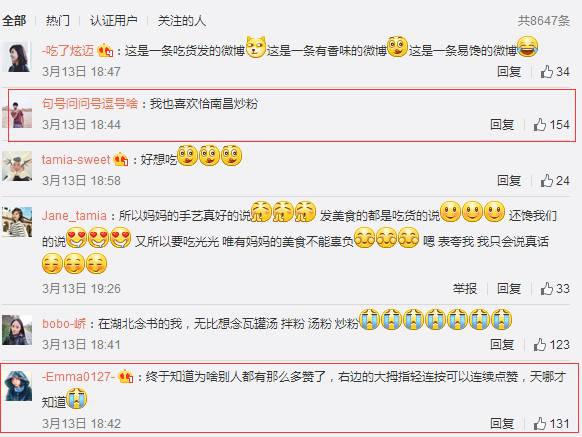The image size is (582, 437).
Task: Switch to the 热门 tab
Action: [58, 20]
